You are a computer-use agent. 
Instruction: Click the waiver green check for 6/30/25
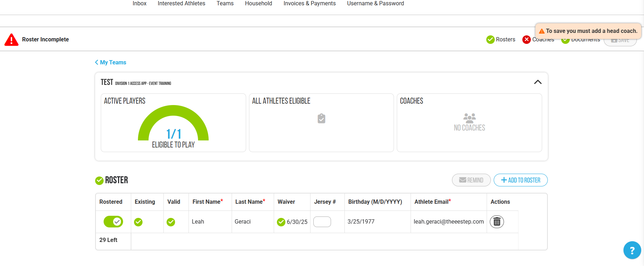pos(281,222)
